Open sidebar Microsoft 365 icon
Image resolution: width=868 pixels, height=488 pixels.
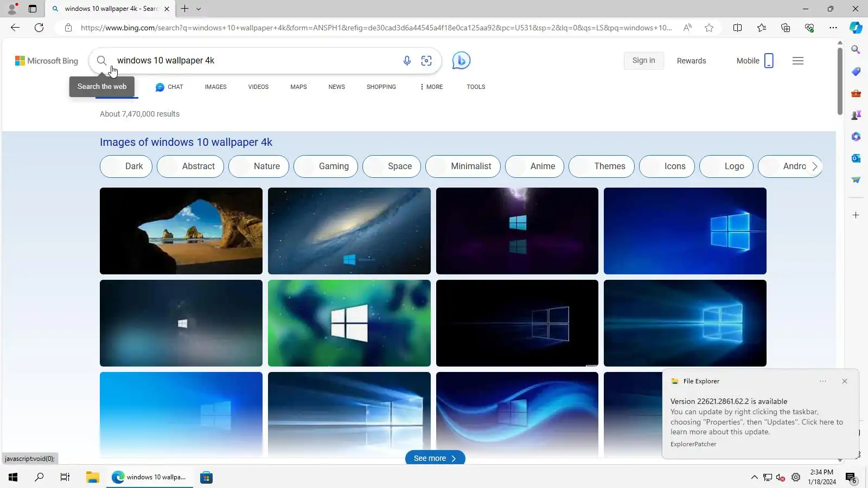click(x=856, y=137)
